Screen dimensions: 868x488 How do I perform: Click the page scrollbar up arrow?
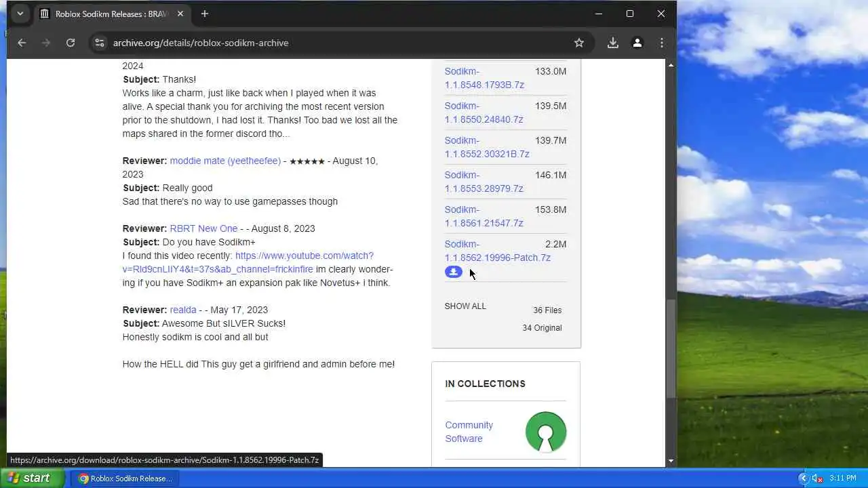pyautogui.click(x=671, y=65)
